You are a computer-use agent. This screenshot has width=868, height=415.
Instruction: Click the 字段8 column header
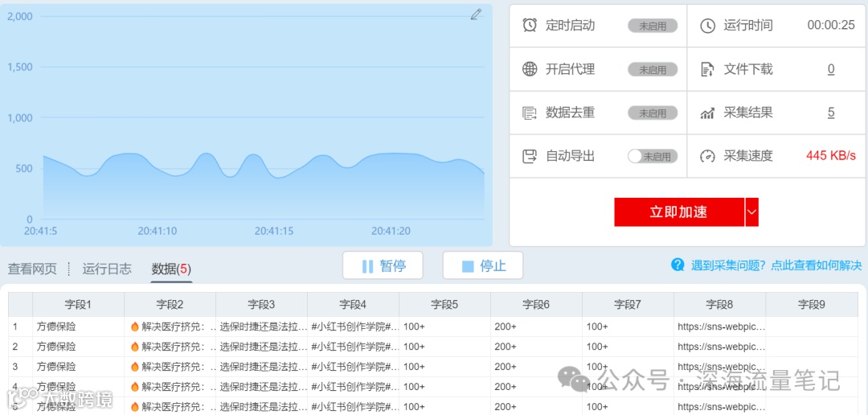point(719,304)
